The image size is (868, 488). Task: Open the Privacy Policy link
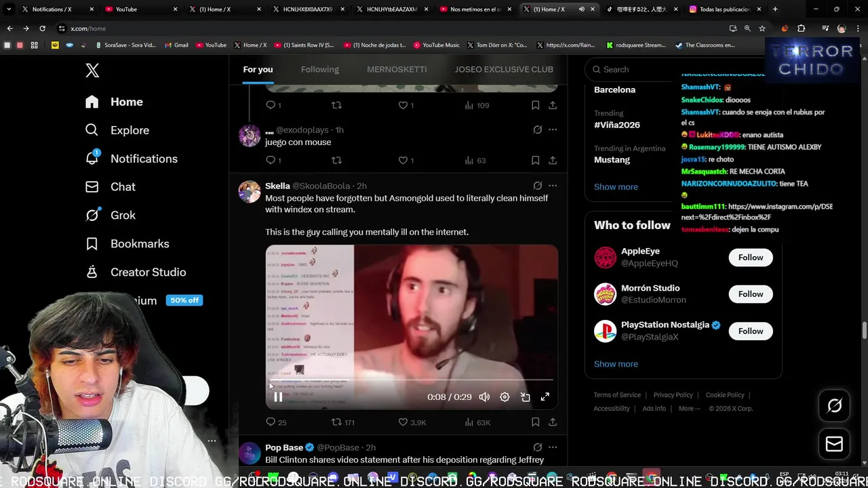click(673, 395)
